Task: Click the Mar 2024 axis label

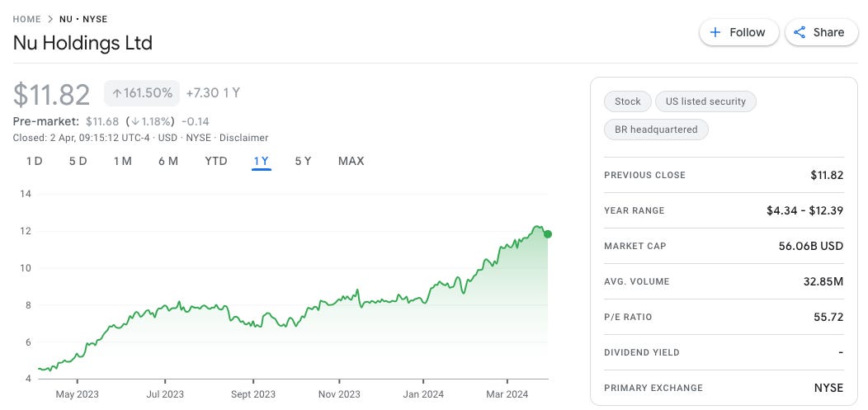Action: 507,394
